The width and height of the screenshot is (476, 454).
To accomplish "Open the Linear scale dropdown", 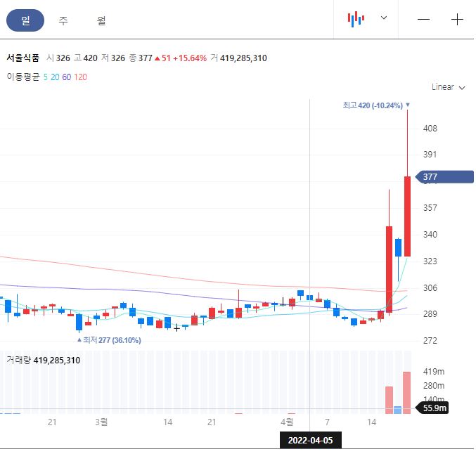I will [x=449, y=87].
